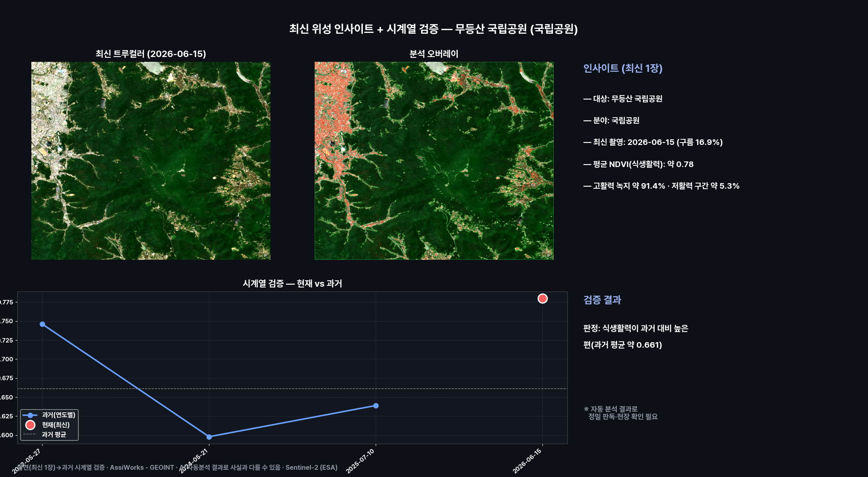This screenshot has width=868, height=477.
Task: Click the 2024-05-21 data point on the line chart
Action: pyautogui.click(x=209, y=437)
